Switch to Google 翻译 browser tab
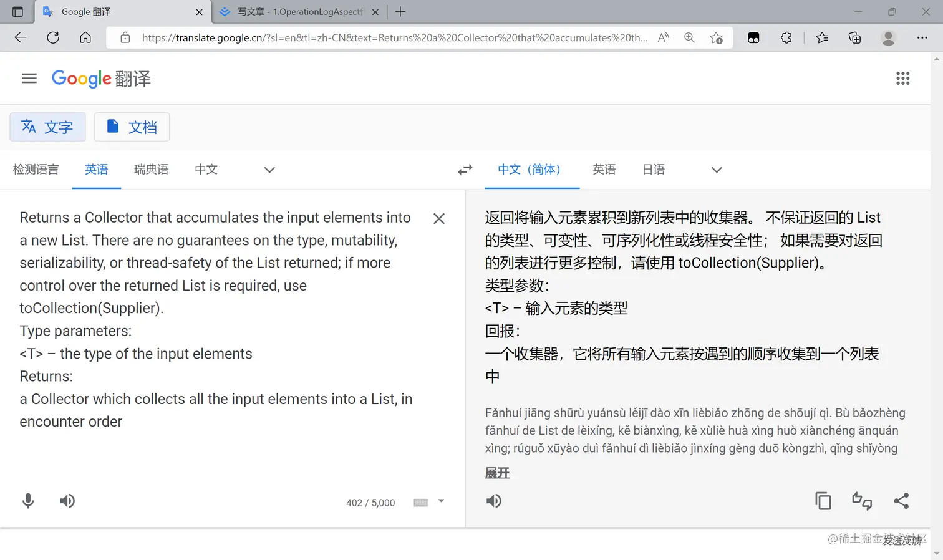 click(123, 12)
